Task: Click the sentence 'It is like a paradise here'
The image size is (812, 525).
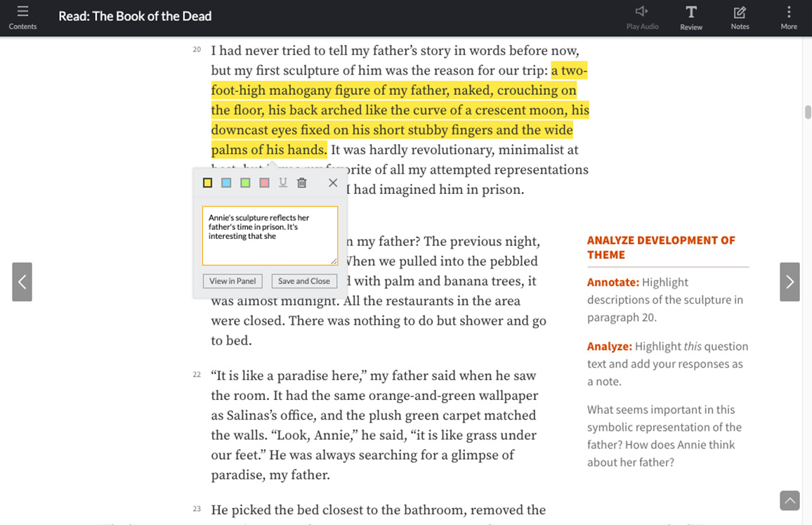Action: (290, 376)
